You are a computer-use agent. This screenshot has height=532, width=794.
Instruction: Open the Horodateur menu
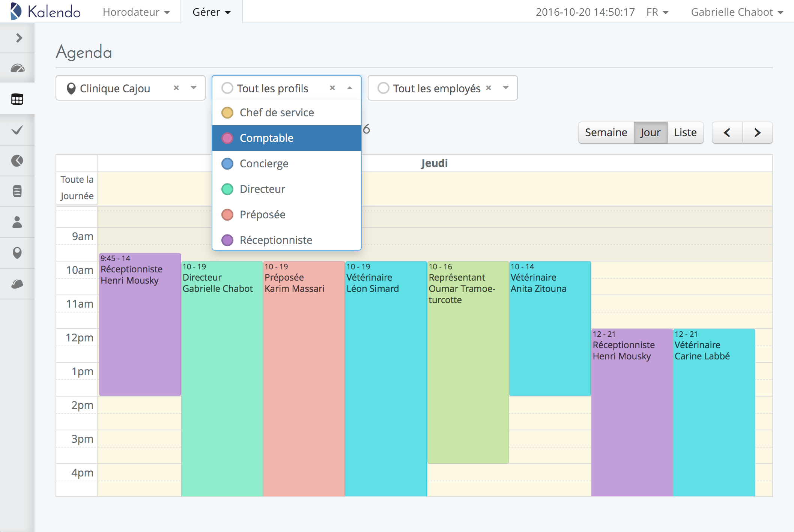tap(136, 12)
